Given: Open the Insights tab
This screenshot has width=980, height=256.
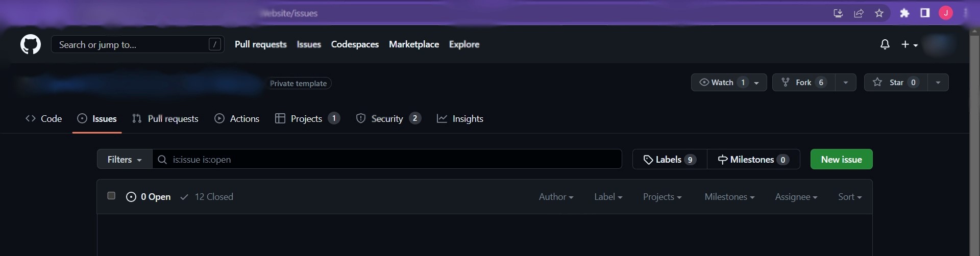Looking at the screenshot, I should click(x=460, y=119).
